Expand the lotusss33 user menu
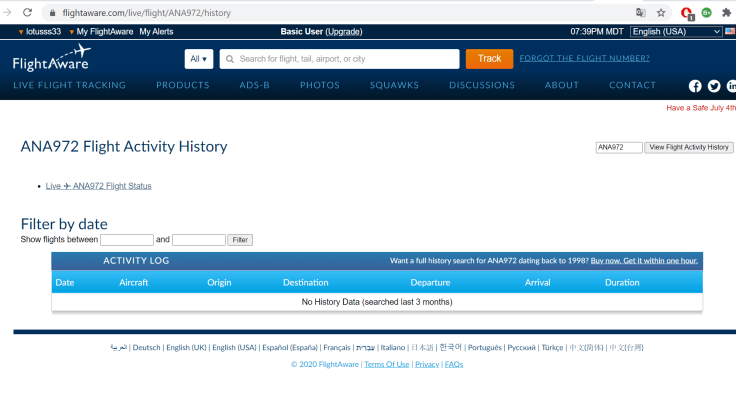The image size is (736, 406). tap(40, 31)
